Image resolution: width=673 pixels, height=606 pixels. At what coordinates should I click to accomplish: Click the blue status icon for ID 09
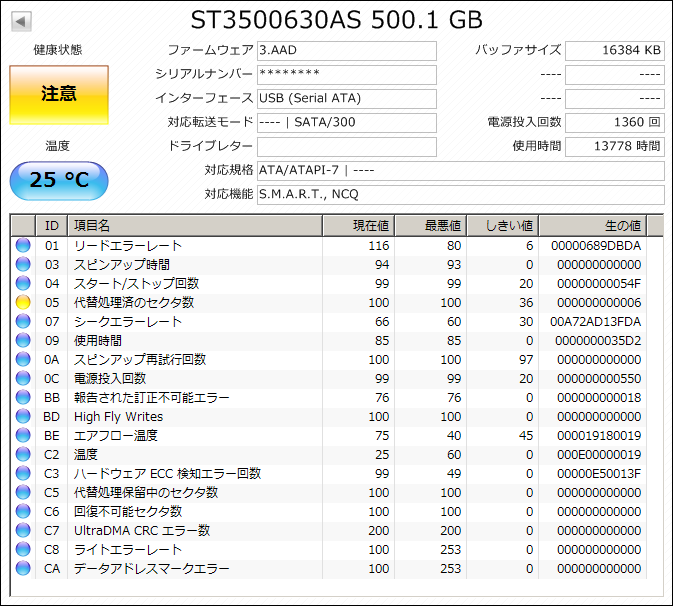(x=23, y=340)
